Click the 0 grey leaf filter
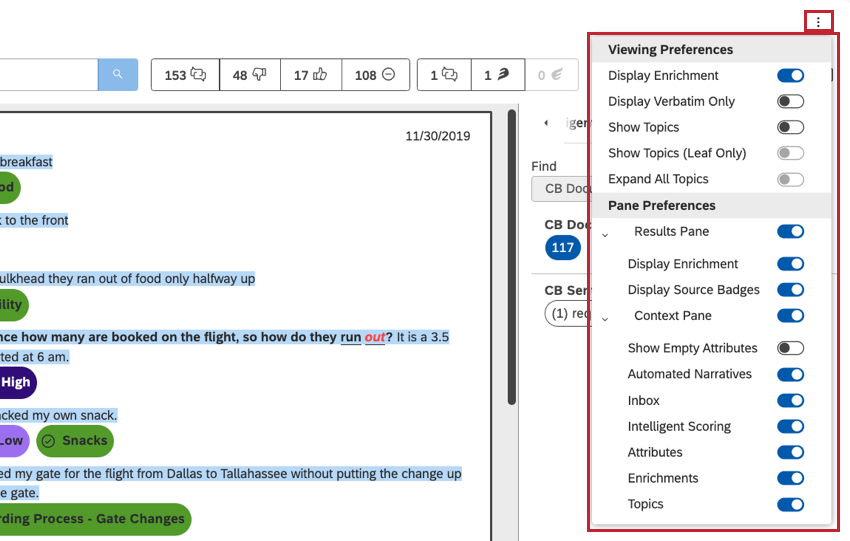The height and width of the screenshot is (541, 850). pos(551,75)
